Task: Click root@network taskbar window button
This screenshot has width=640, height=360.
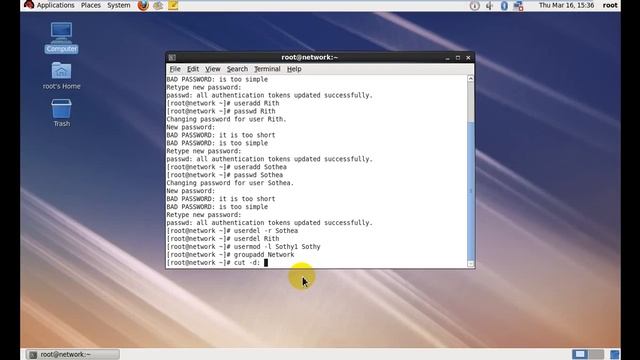Action: click(73, 354)
